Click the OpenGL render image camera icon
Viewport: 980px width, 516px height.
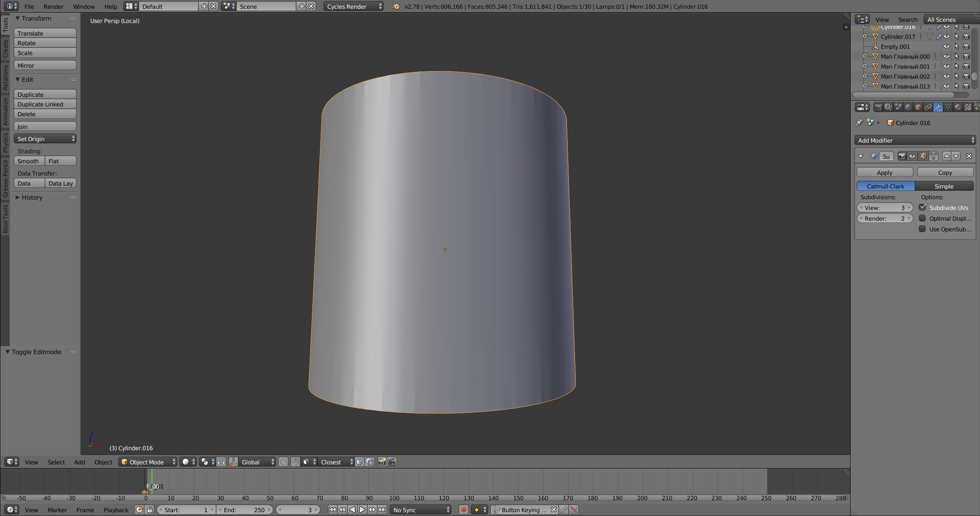point(382,462)
